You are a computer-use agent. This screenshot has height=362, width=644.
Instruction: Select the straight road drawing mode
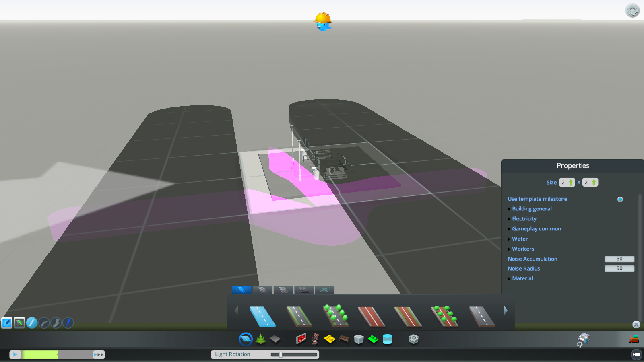point(32,323)
